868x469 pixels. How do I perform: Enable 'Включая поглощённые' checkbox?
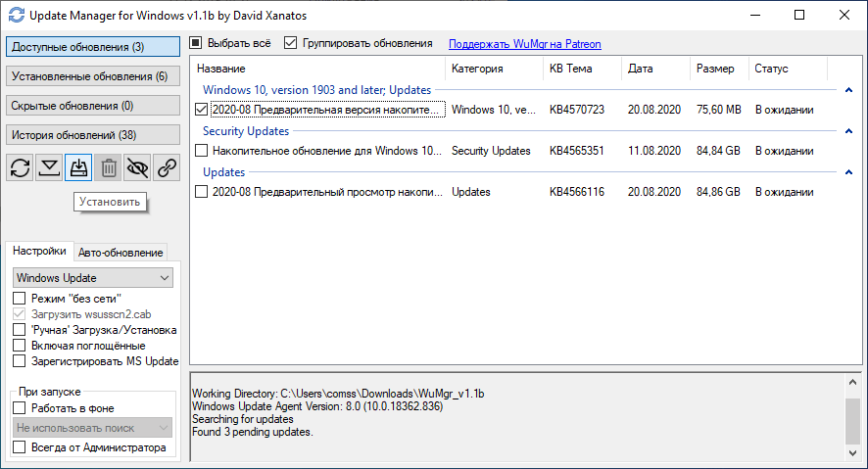(x=20, y=346)
